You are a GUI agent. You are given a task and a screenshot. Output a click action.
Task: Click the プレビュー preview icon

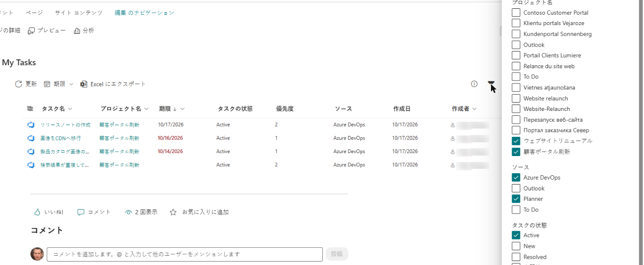[31, 30]
